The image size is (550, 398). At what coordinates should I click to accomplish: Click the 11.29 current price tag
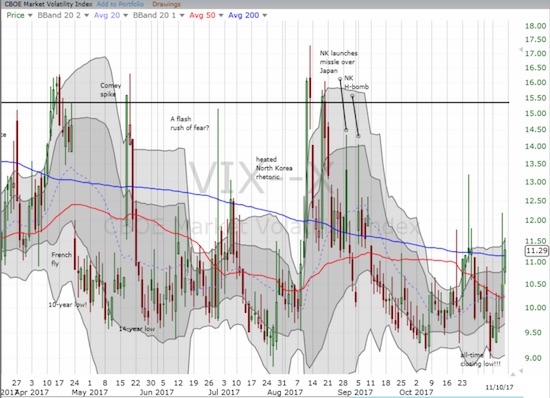point(537,250)
